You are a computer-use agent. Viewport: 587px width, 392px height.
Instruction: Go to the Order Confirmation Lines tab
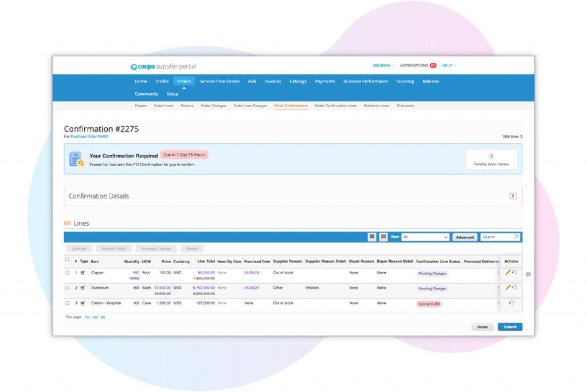click(335, 106)
